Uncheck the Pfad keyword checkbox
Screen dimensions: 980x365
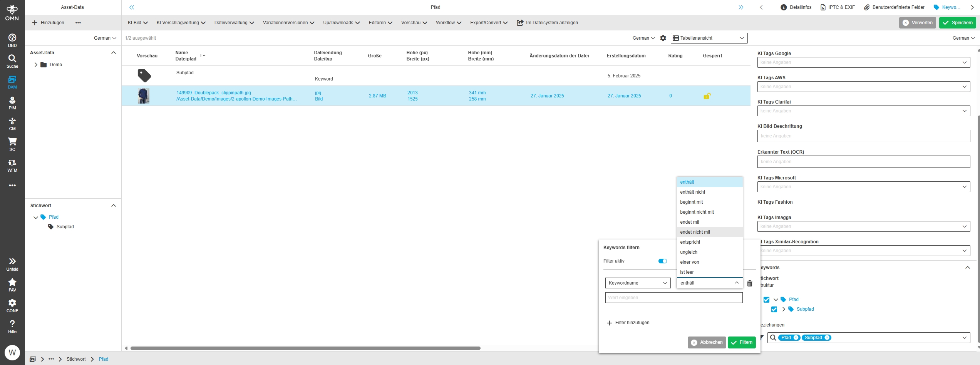[x=766, y=300]
